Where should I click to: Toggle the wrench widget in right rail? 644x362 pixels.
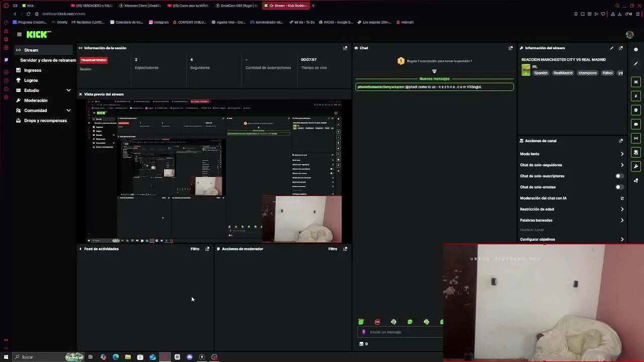pyautogui.click(x=636, y=166)
